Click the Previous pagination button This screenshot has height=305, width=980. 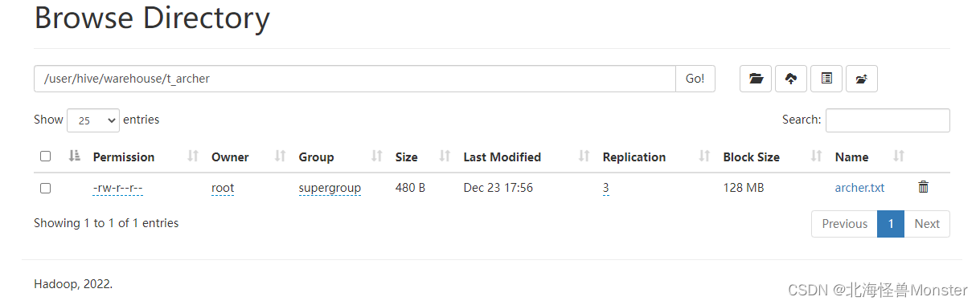click(x=844, y=224)
